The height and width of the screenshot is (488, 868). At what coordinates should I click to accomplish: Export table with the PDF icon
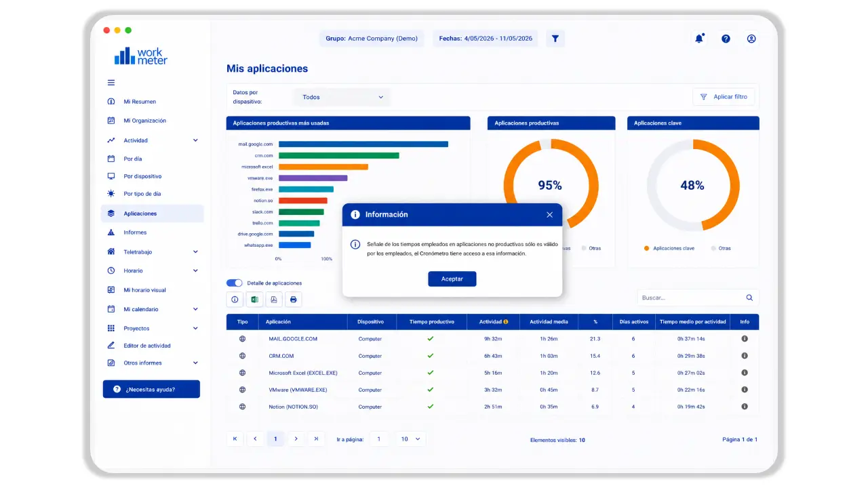point(274,299)
